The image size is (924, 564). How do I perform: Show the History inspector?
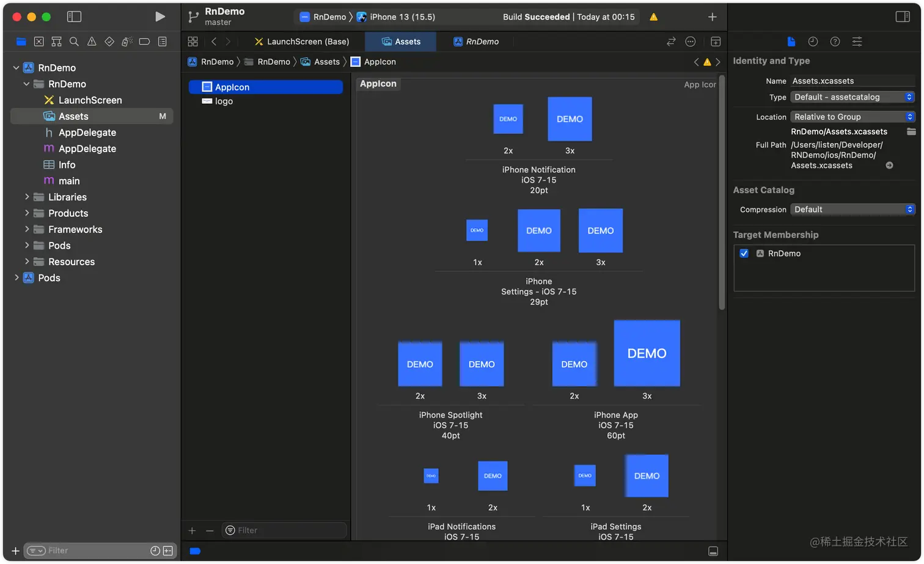coord(813,42)
